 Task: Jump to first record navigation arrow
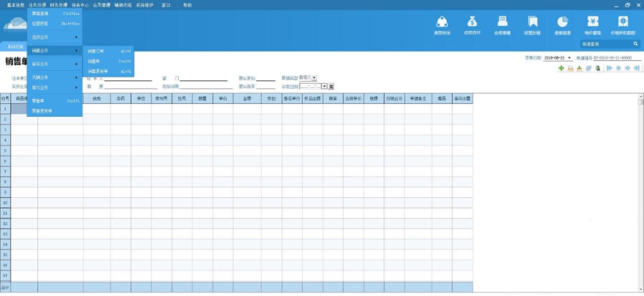click(609, 69)
